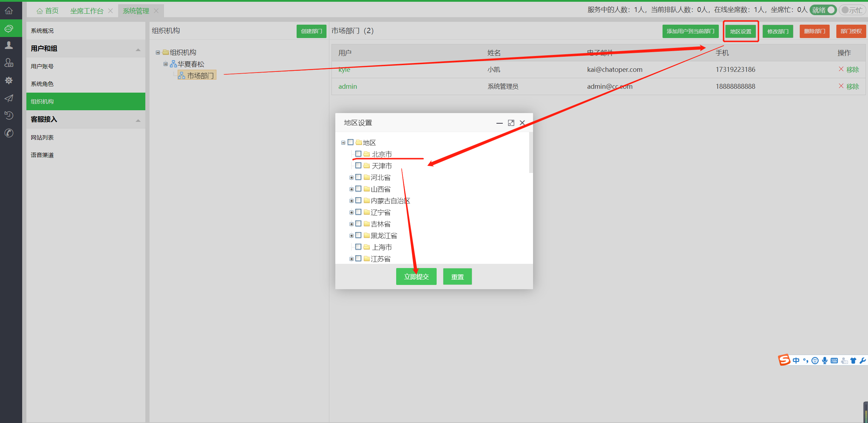This screenshot has height=423, width=868.
Task: Click the Sogou input method logo icon
Action: coord(784,360)
